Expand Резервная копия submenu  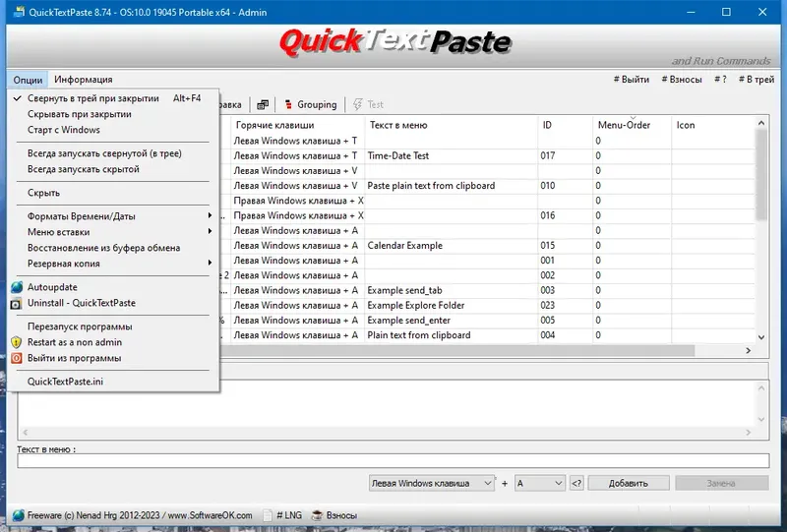coord(114,264)
